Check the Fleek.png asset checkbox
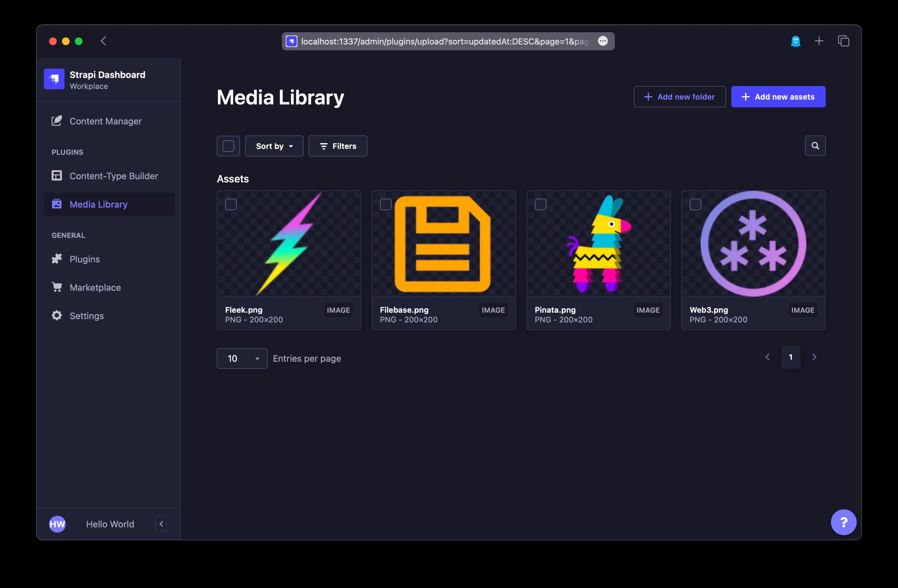Screen dimensions: 898x588 pyautogui.click(x=231, y=204)
